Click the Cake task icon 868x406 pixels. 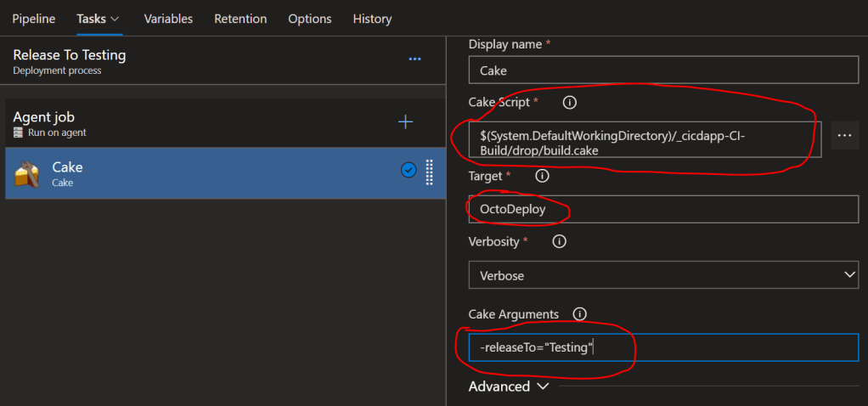click(27, 174)
